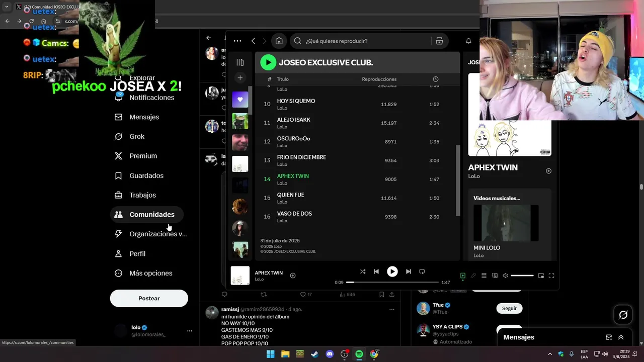Open the play queue
Image resolution: width=644 pixels, height=362 pixels.
(484, 276)
